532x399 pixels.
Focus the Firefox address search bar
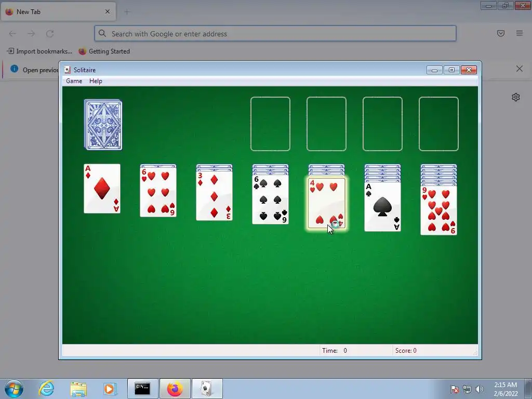pos(275,34)
